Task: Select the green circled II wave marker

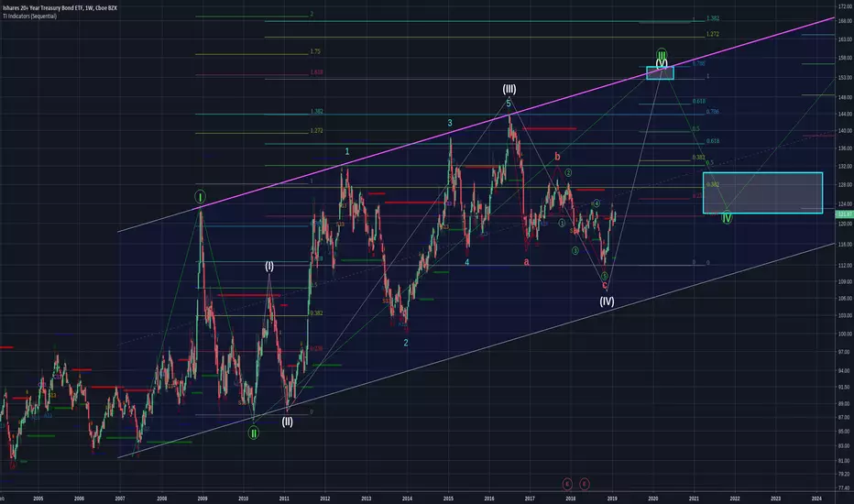Action: coord(253,433)
